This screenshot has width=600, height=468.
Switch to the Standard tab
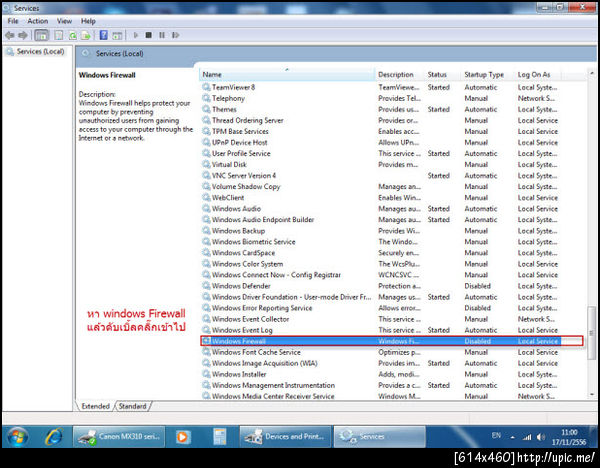tap(132, 406)
